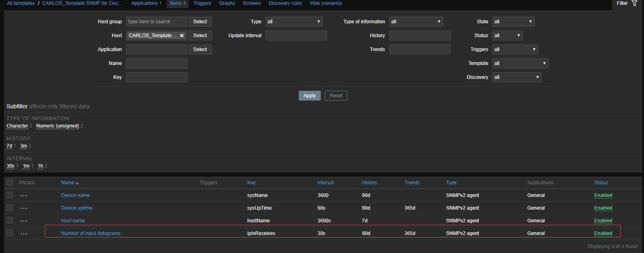Screen dimensions: 644x253
Task: Focus the Key filter field
Action: click(x=157, y=77)
